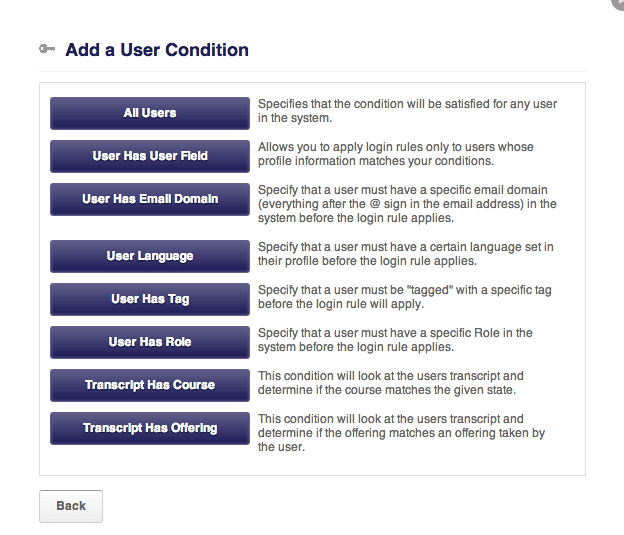Click the course matches given state description
624x535 pixels.
pyautogui.click(x=391, y=383)
